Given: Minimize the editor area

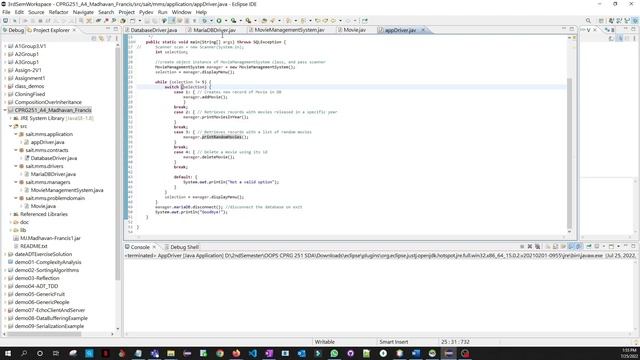Looking at the screenshot, I should [564, 29].
